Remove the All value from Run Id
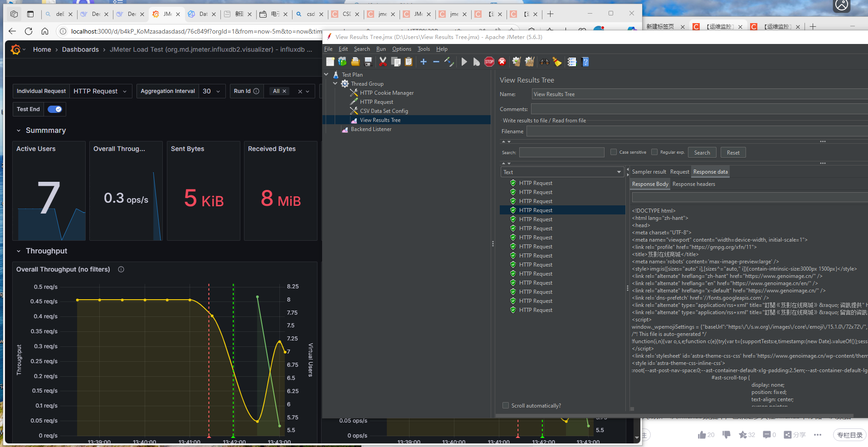Viewport: 868px width, 447px height. tap(284, 91)
